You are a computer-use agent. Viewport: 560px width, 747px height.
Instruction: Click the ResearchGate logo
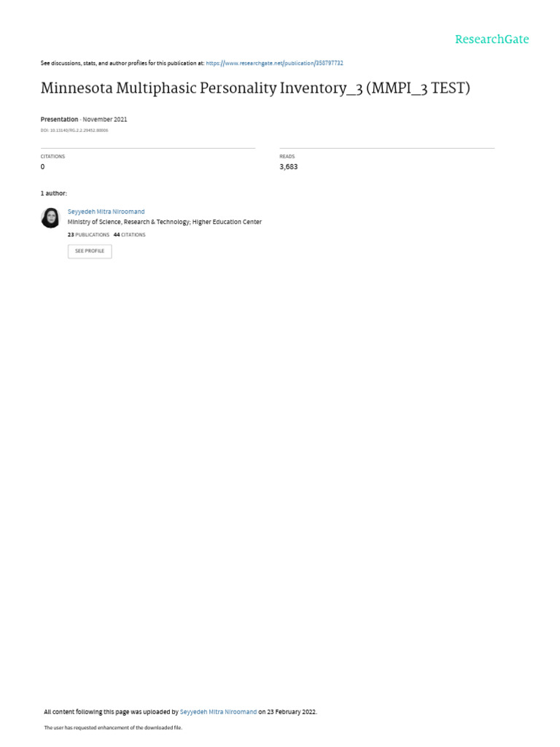[491, 39]
